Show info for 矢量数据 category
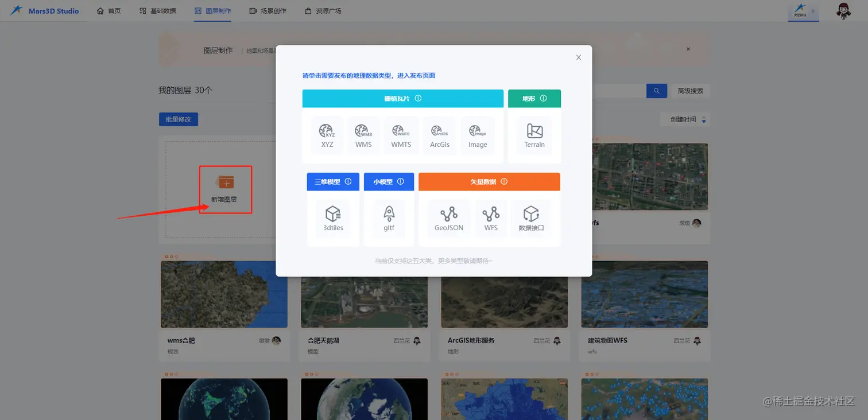868x420 pixels. tap(504, 181)
